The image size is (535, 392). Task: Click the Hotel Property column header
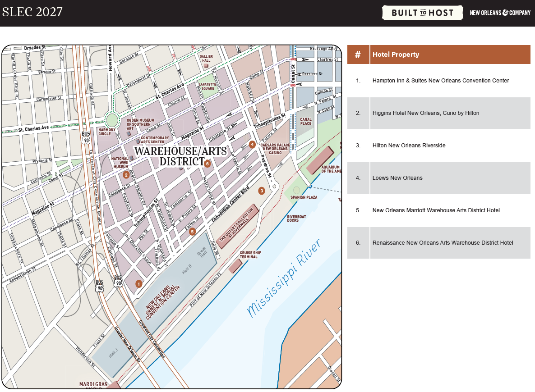pyautogui.click(x=450, y=55)
